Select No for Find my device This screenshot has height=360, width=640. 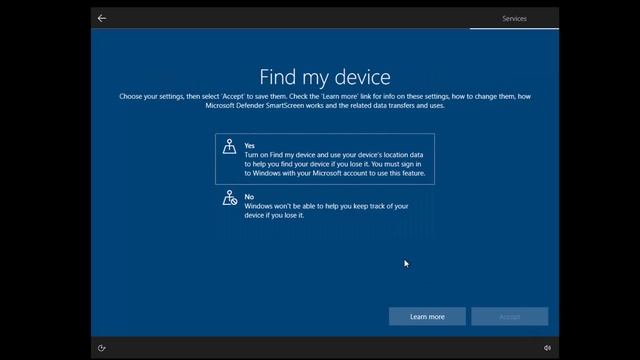point(325,206)
